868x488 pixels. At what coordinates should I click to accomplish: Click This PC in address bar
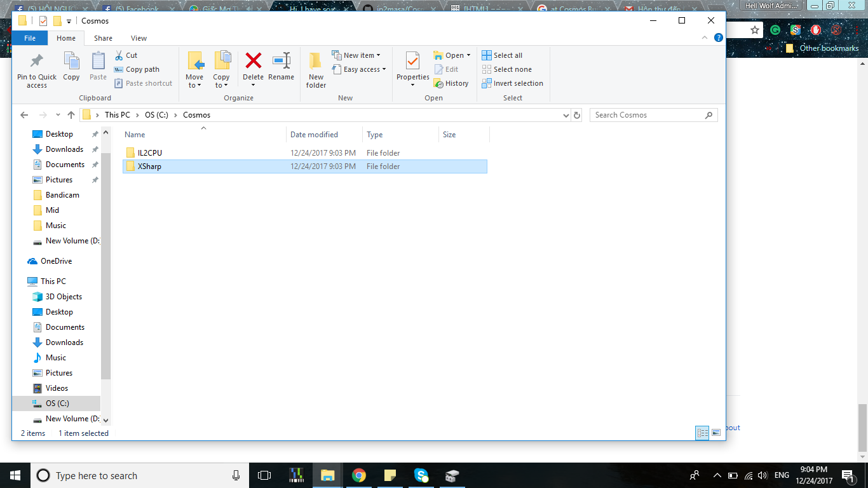118,115
